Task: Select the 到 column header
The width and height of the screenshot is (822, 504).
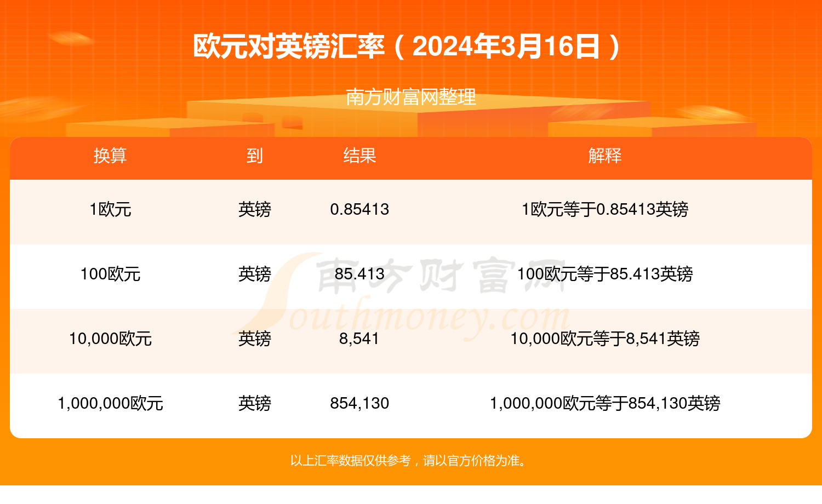Action: click(x=255, y=156)
